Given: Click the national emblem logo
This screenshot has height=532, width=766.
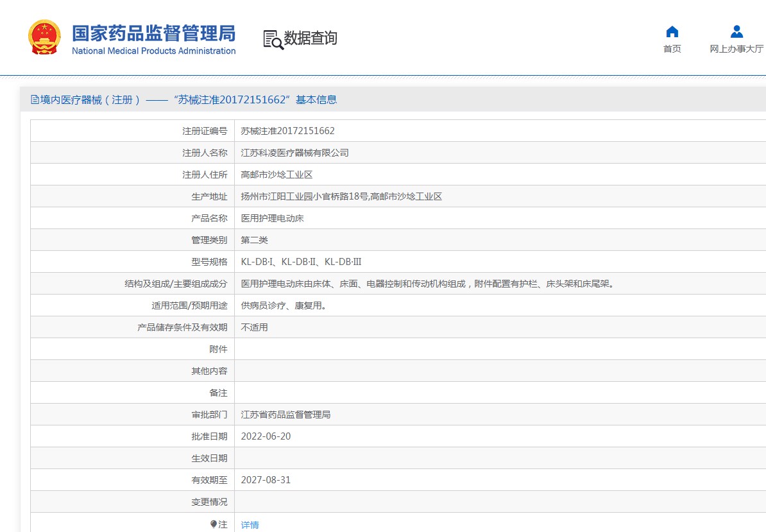Looking at the screenshot, I should [44, 37].
